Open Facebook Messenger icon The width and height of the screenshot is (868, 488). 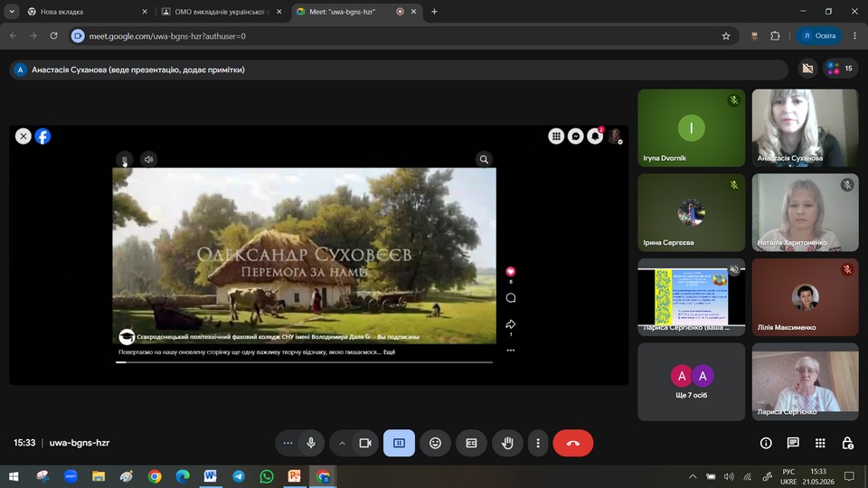(576, 136)
